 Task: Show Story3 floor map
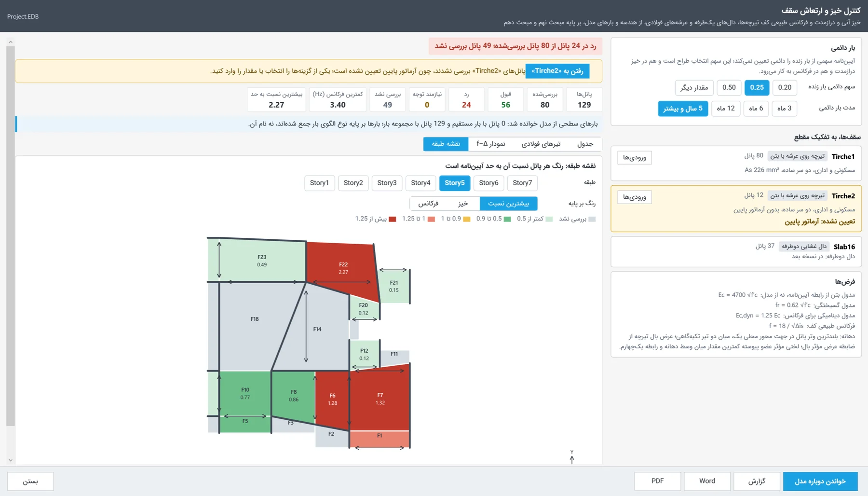pyautogui.click(x=387, y=183)
